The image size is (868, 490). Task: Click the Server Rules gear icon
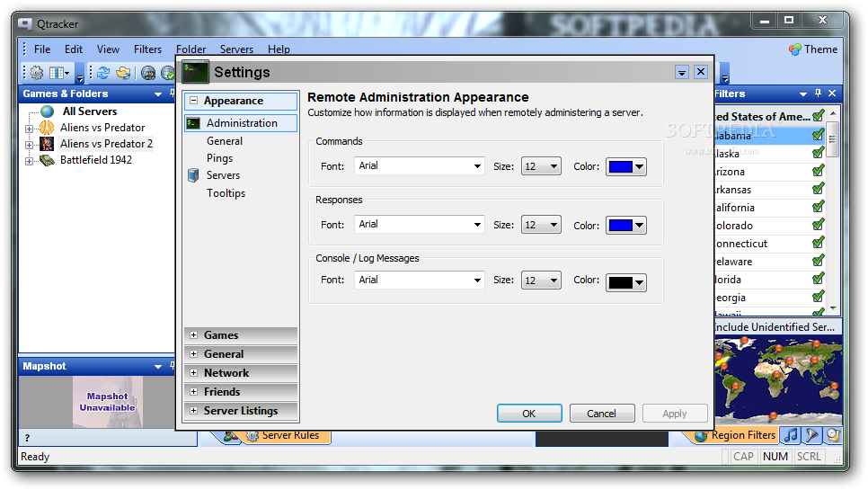252,436
